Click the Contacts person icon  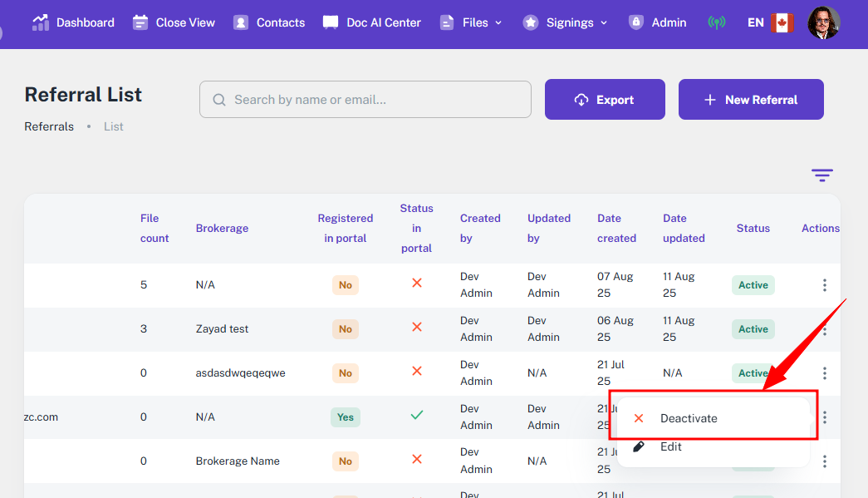[x=241, y=22]
